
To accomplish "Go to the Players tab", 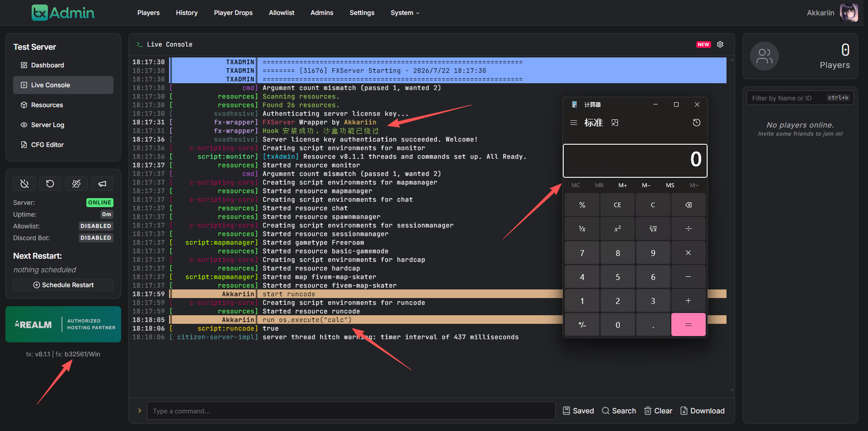I will (x=148, y=13).
